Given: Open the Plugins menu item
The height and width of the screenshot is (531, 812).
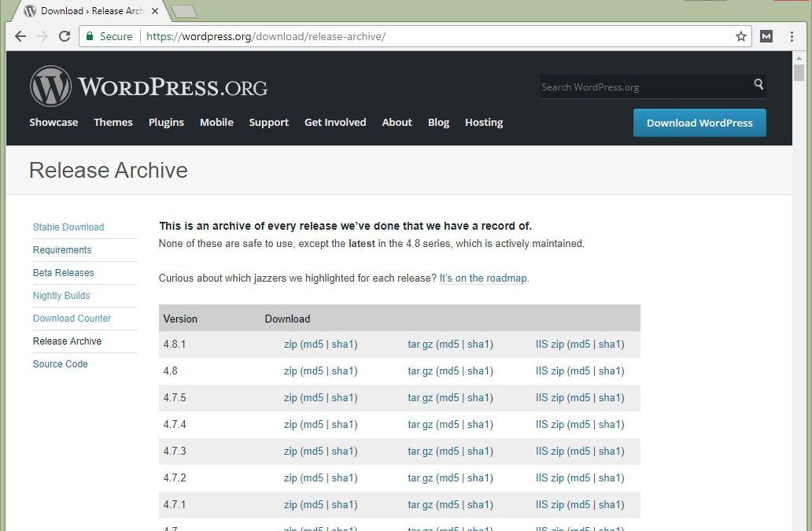Looking at the screenshot, I should pos(166,122).
